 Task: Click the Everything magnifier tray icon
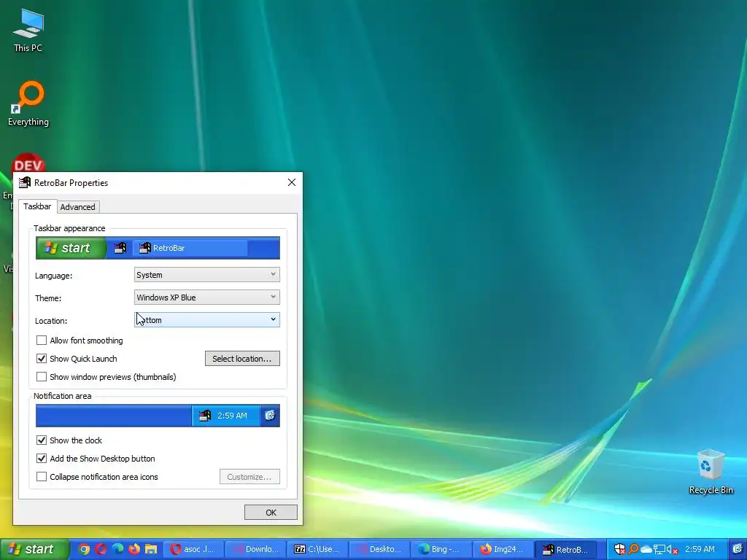(633, 549)
